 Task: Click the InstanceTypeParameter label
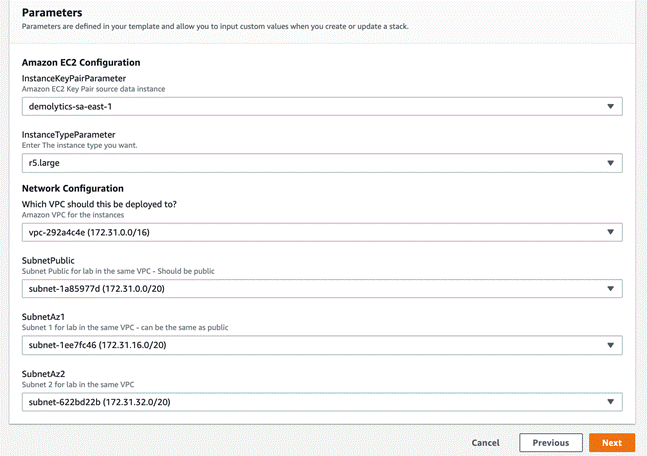point(68,135)
